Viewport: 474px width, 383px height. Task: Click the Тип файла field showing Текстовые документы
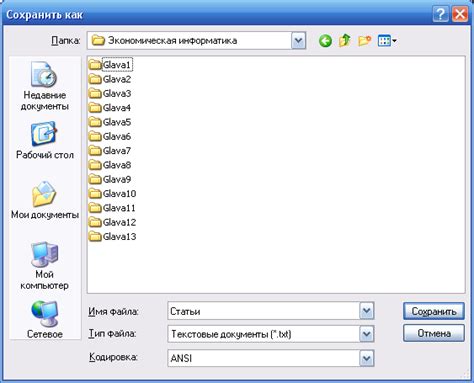point(264,334)
